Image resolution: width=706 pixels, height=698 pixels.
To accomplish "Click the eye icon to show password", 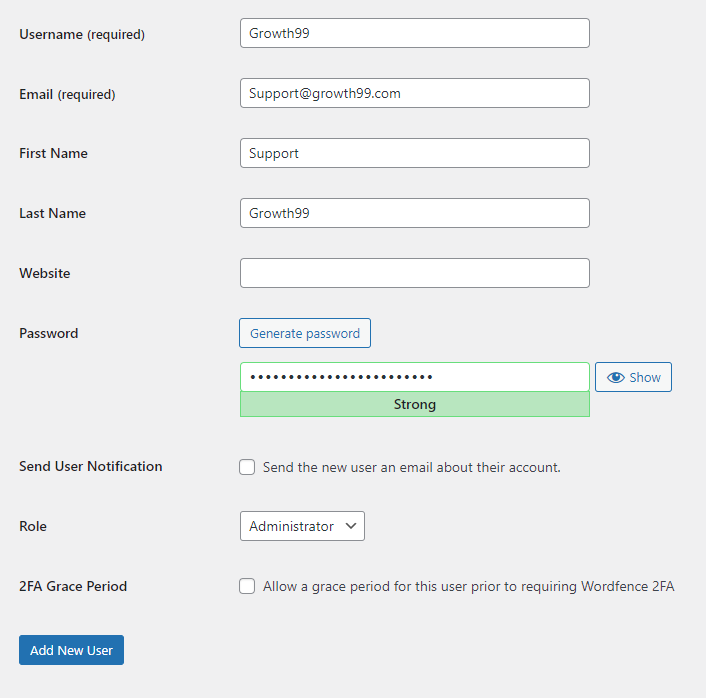I will (x=616, y=377).
